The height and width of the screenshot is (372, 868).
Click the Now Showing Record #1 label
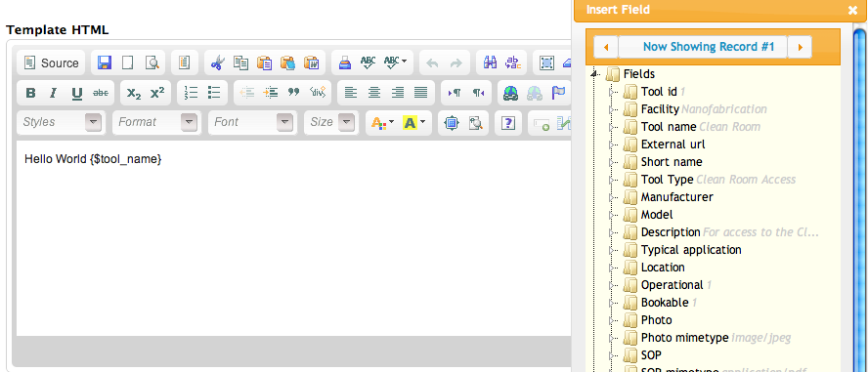(x=708, y=47)
